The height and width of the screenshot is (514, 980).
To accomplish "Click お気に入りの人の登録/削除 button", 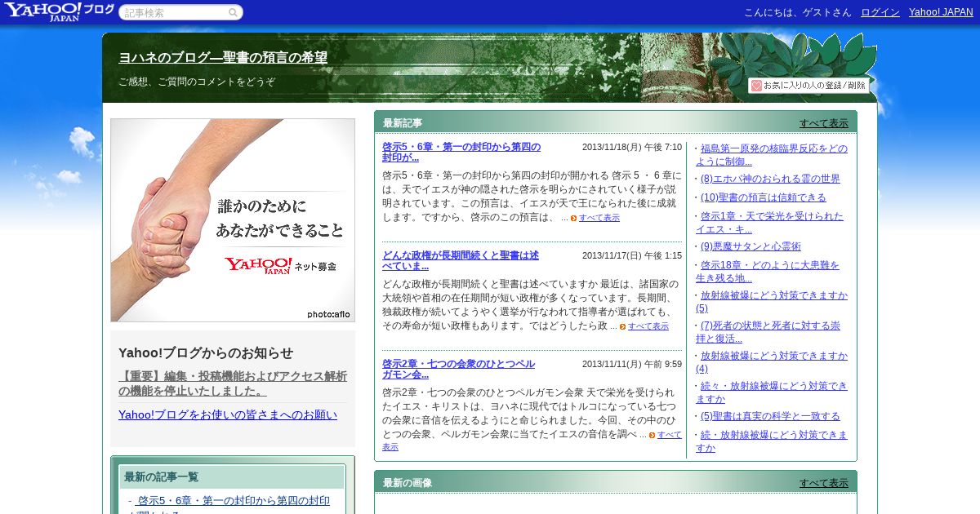I will tap(808, 86).
